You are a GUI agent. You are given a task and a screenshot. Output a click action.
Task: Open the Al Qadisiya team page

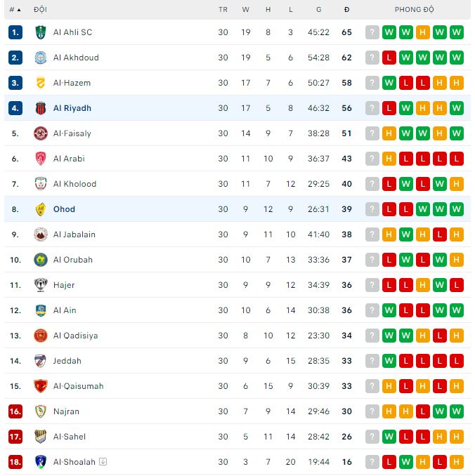75,336
